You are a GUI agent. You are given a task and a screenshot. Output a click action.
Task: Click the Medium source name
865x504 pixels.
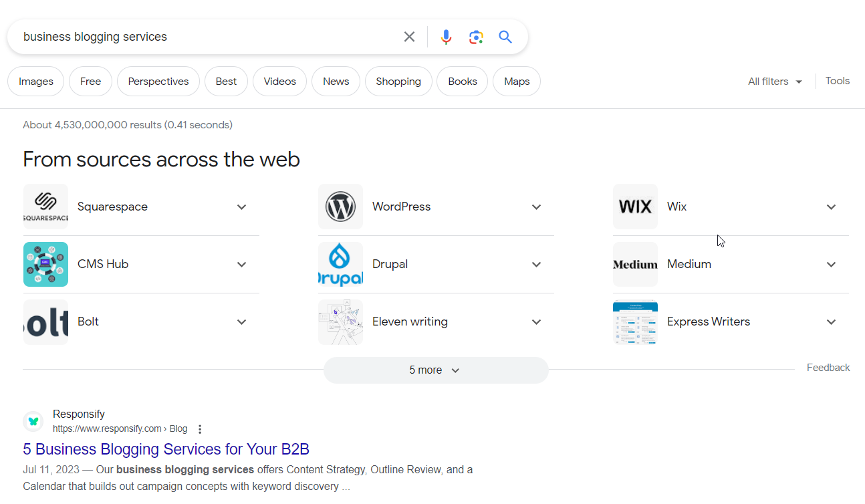(689, 264)
